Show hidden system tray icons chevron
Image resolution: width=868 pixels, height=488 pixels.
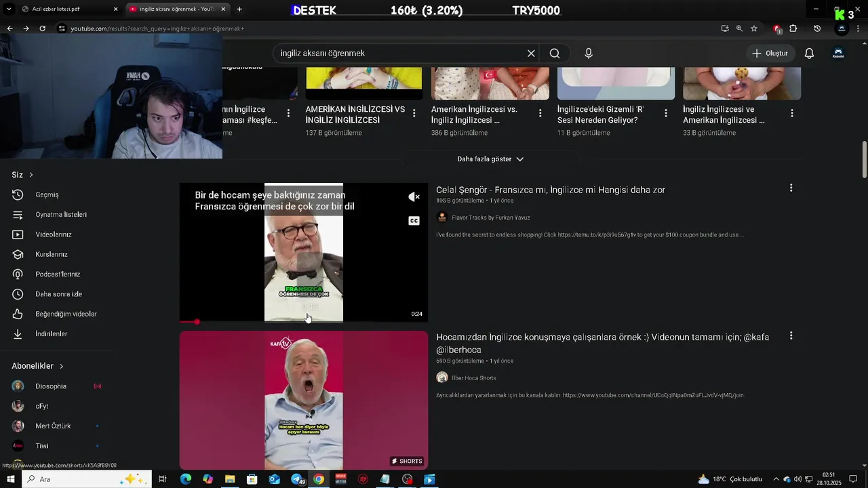click(x=776, y=479)
